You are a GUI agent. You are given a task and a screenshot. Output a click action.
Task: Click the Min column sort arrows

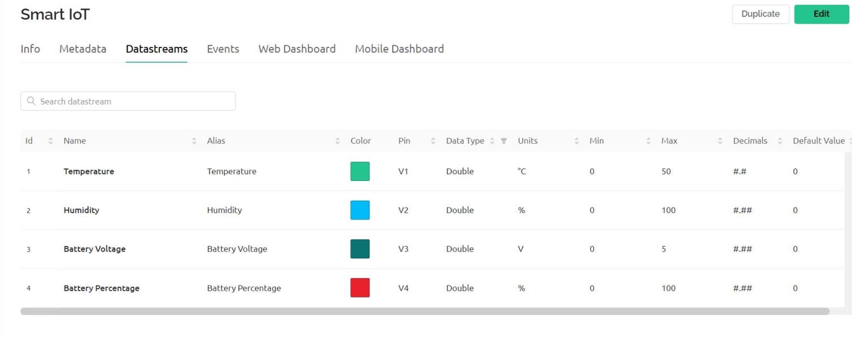pyautogui.click(x=649, y=141)
